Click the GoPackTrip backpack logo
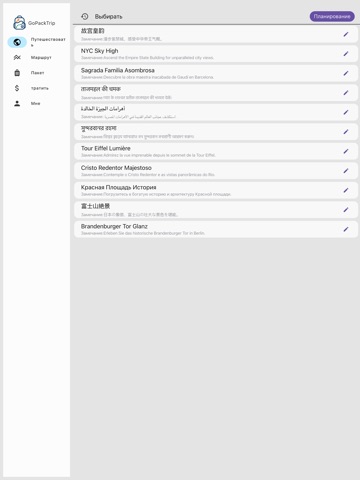The image size is (360, 480). pyautogui.click(x=19, y=23)
